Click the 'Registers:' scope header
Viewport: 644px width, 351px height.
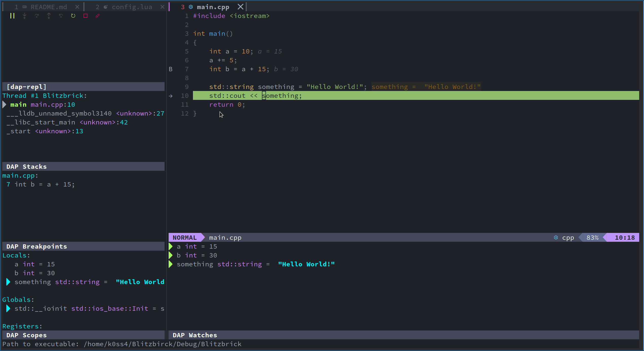tap(22, 326)
